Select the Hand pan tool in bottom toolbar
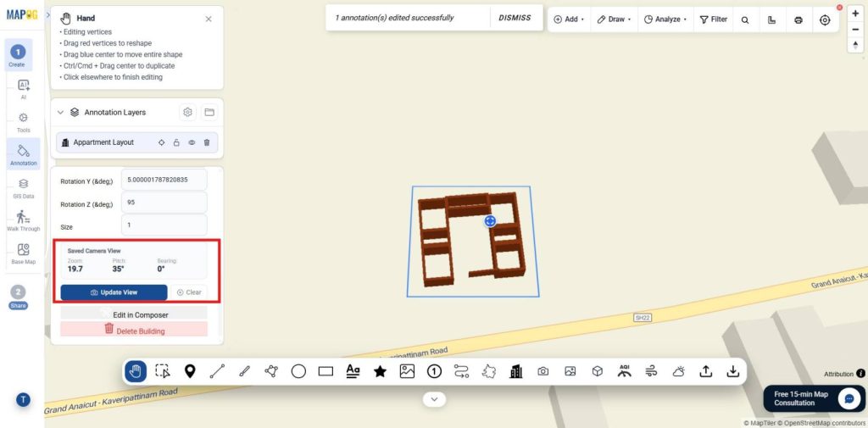The image size is (868, 428). pyautogui.click(x=136, y=371)
